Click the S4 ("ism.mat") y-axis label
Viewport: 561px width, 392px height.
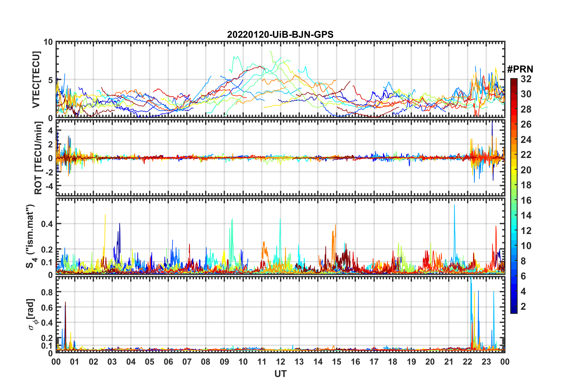(x=31, y=236)
